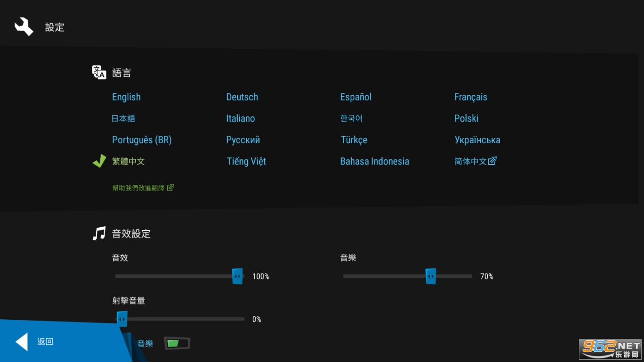
Task: Select English language
Action: 126,97
